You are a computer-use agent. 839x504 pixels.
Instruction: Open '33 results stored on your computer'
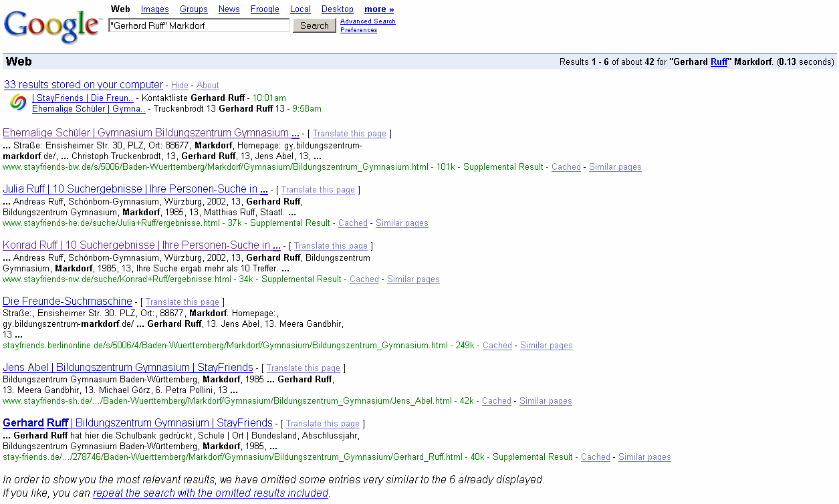(x=84, y=85)
